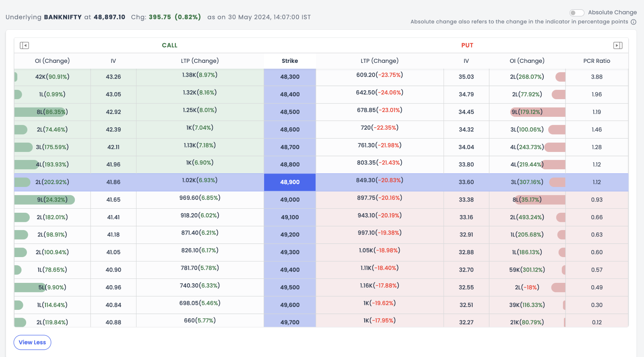Click the Absolute Change info icon
Screen dimensions: 644x357
pos(633,22)
